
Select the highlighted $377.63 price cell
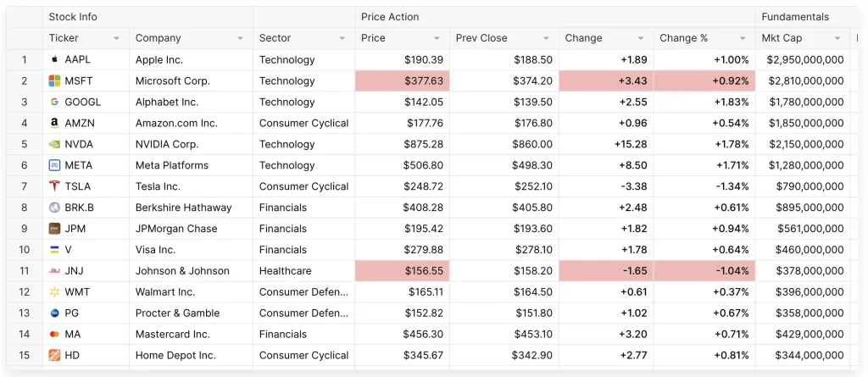point(403,81)
